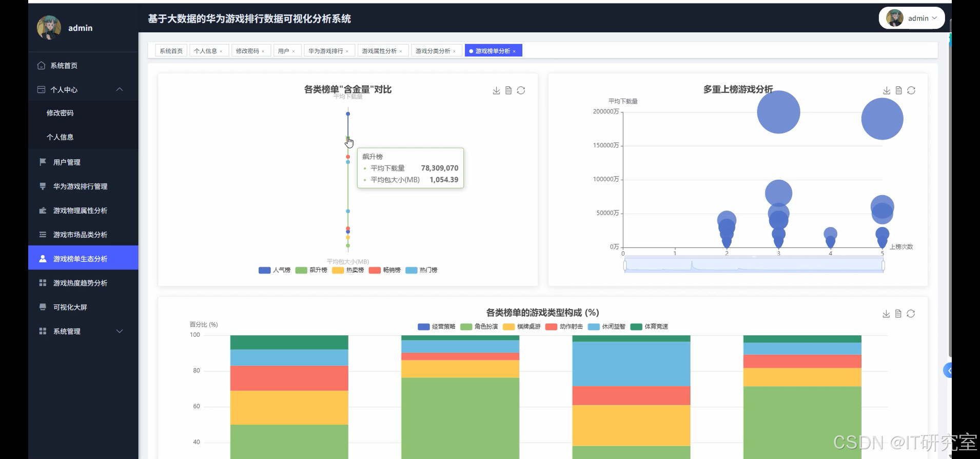
Task: Open 游戏物理属性分析 via its sidebar icon
Action: (x=43, y=211)
